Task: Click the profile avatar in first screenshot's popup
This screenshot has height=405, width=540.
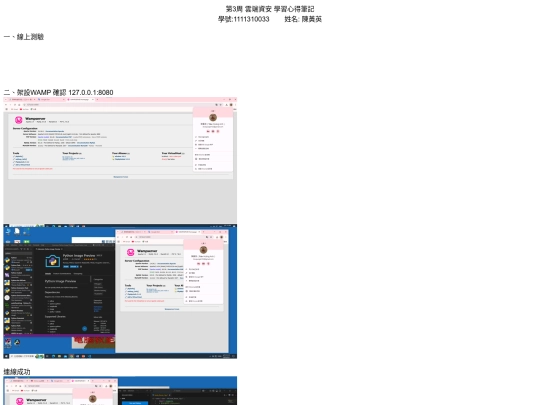Action: 213,117
